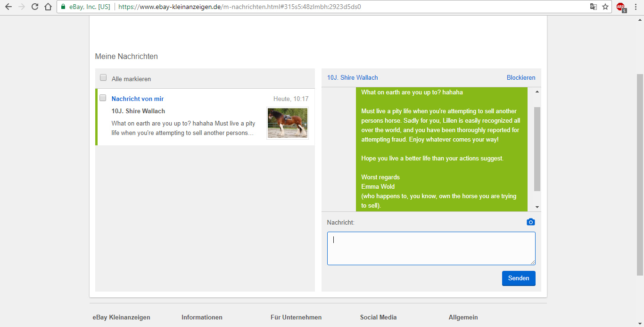
Task: Open the Adblock Plus extension icon
Action: coord(621,7)
